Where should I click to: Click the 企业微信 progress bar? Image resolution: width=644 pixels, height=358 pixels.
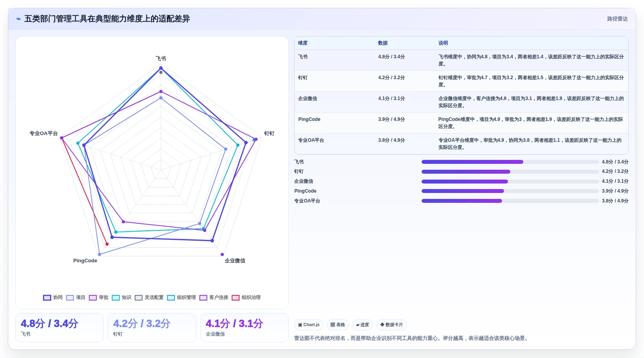510,182
